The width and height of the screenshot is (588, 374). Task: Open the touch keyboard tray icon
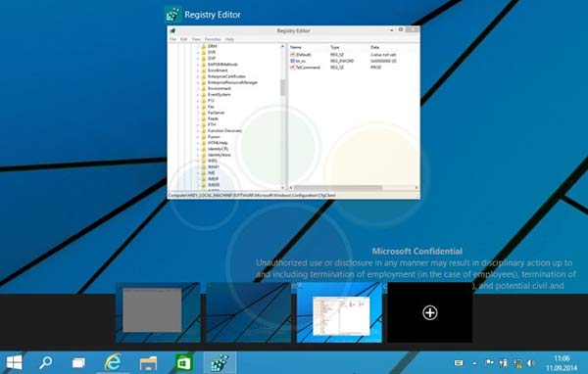[459, 363]
